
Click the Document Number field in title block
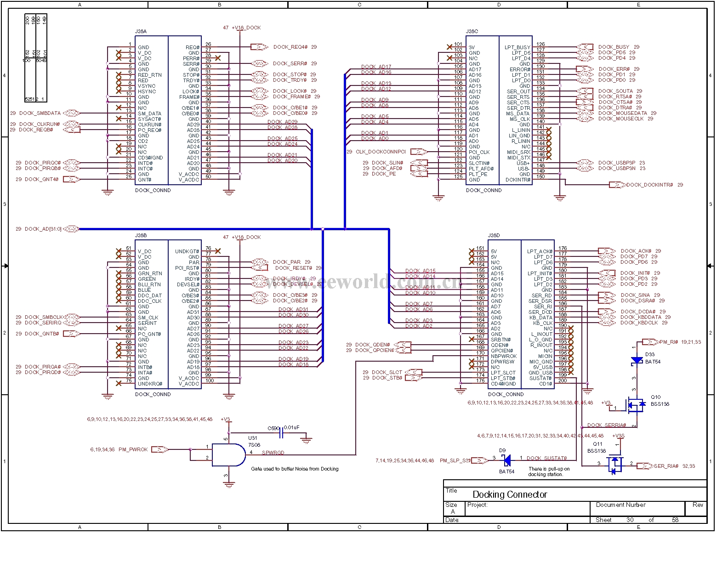click(x=637, y=508)
